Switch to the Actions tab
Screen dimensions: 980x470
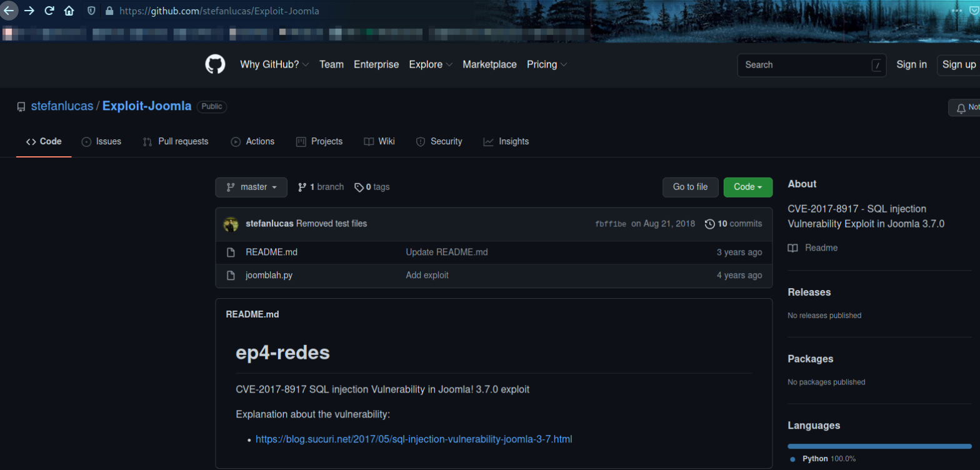pos(252,141)
